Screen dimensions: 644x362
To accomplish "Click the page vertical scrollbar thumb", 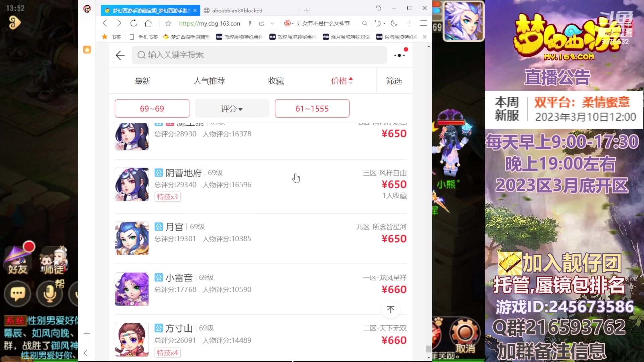I will [x=429, y=349].
